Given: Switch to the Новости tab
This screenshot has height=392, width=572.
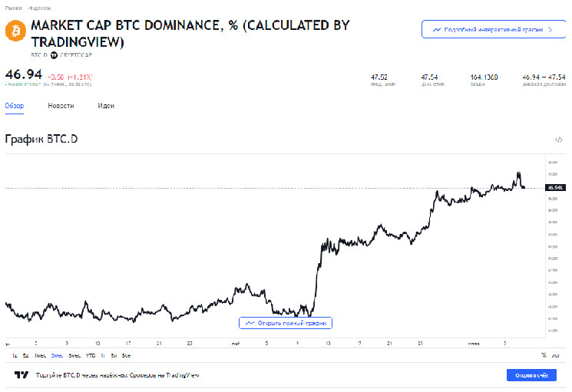Looking at the screenshot, I should (x=61, y=106).
